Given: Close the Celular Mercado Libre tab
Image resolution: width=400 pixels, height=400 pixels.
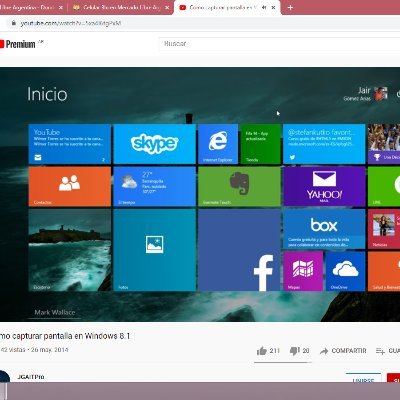Looking at the screenshot, I should click(167, 7).
